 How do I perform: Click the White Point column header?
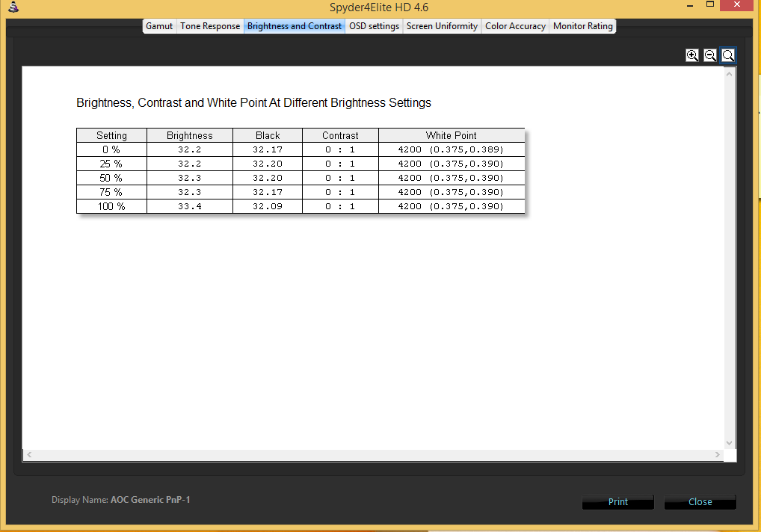click(452, 135)
